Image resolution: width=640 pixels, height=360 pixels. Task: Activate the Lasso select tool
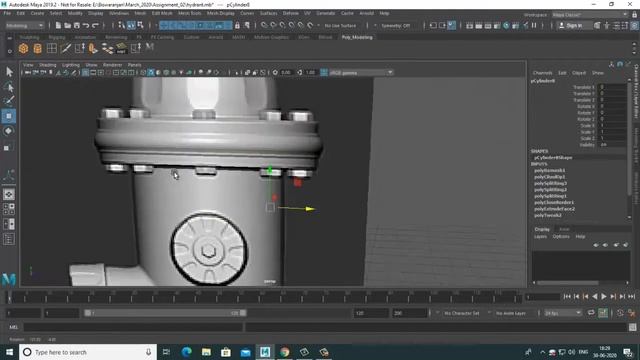coord(9,87)
